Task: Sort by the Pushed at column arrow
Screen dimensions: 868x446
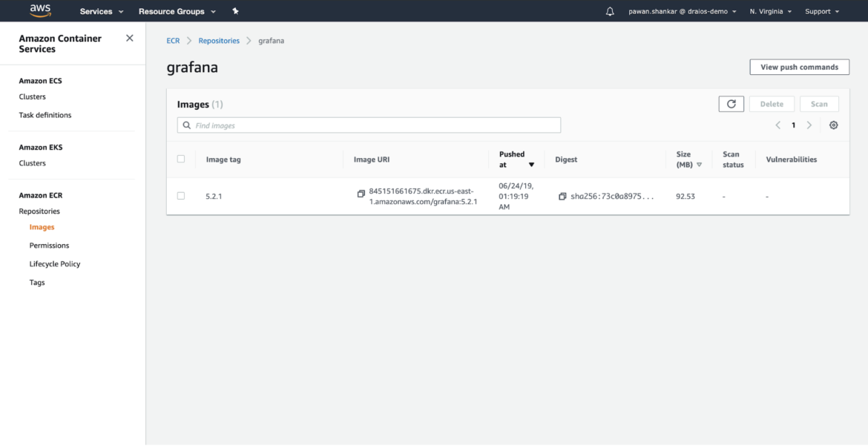Action: 531,165
